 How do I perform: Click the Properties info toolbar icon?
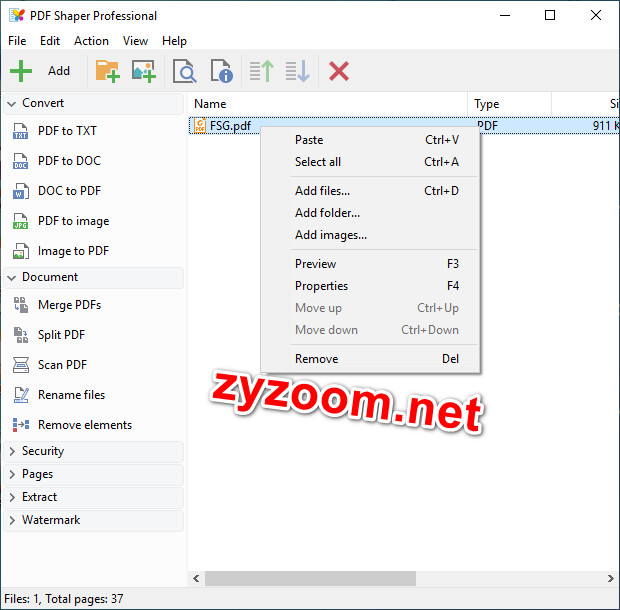pyautogui.click(x=221, y=71)
